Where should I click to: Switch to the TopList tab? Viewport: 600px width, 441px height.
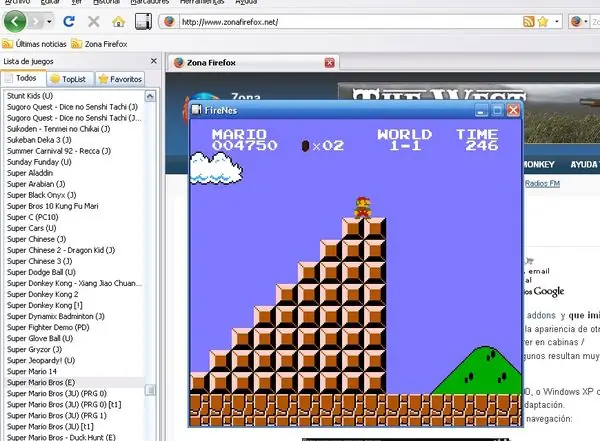pyautogui.click(x=70, y=79)
